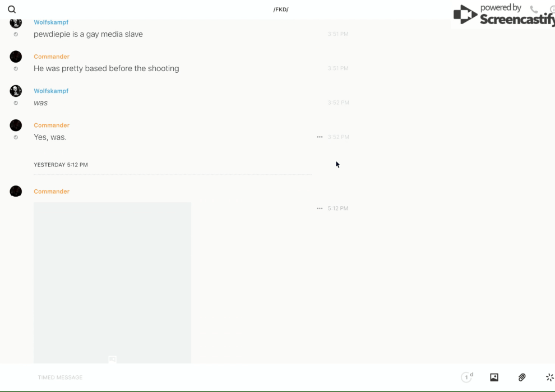
Task: Open the search magnifier icon
Action: coord(12,10)
